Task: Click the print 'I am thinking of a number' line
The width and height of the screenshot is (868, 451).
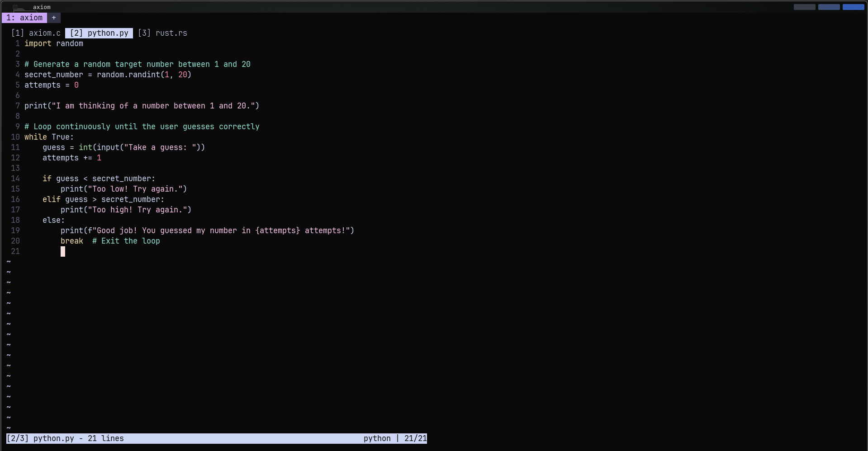Action: [142, 106]
